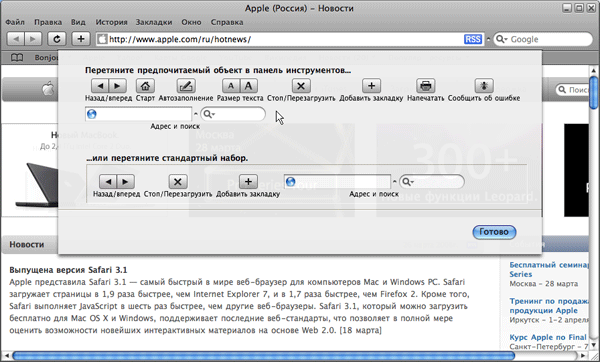This screenshot has width=600, height=362.
Task: Click the Стоп/Перезагрузить X in the standard set
Action: click(178, 182)
